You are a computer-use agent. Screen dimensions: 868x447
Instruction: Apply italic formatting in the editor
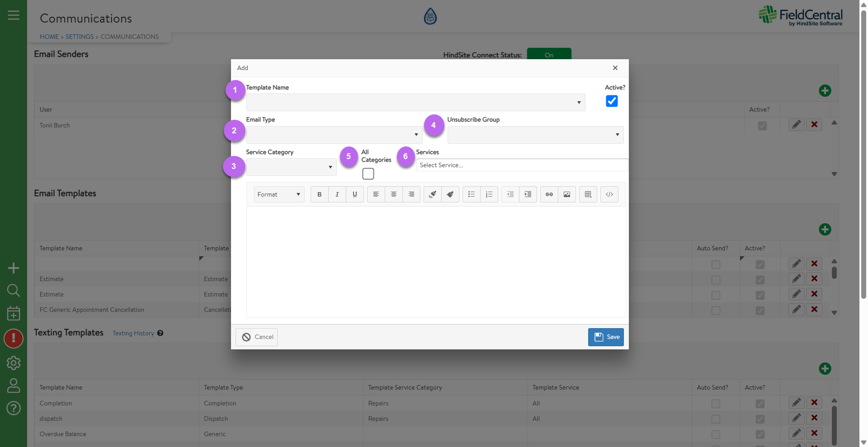[x=337, y=194]
